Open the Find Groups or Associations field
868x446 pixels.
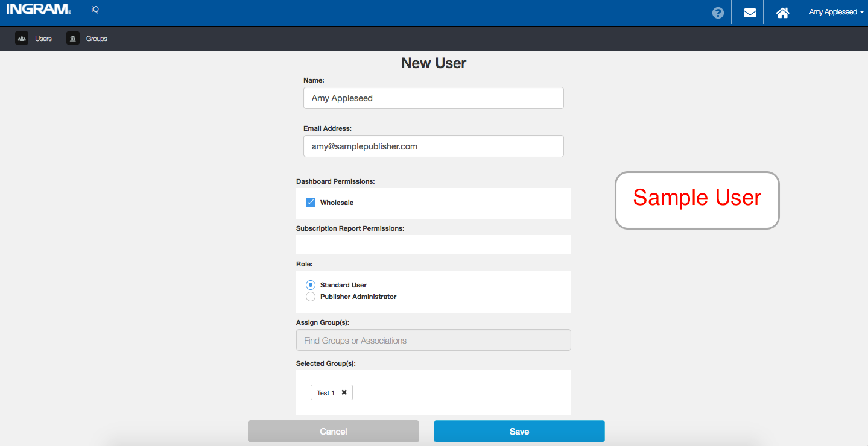pyautogui.click(x=433, y=340)
